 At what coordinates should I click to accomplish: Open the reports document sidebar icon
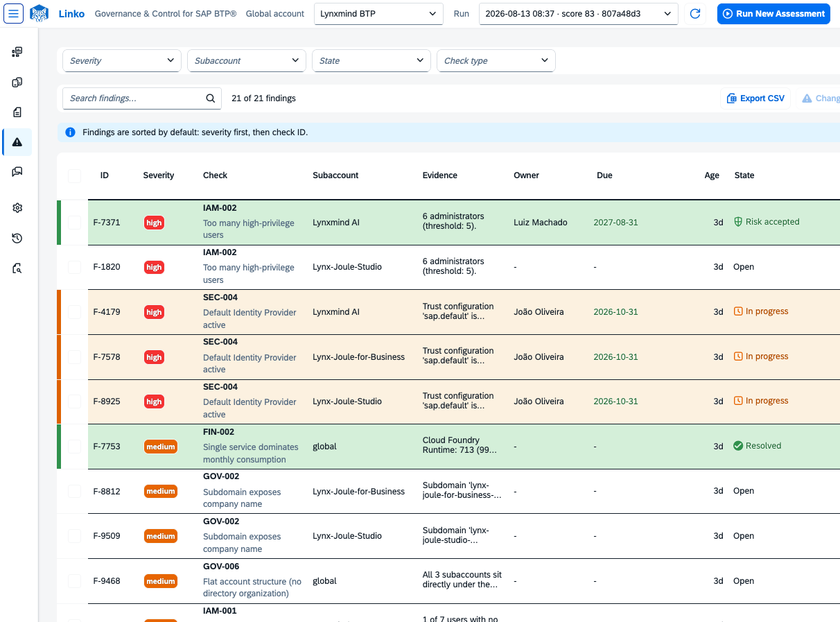tap(17, 112)
